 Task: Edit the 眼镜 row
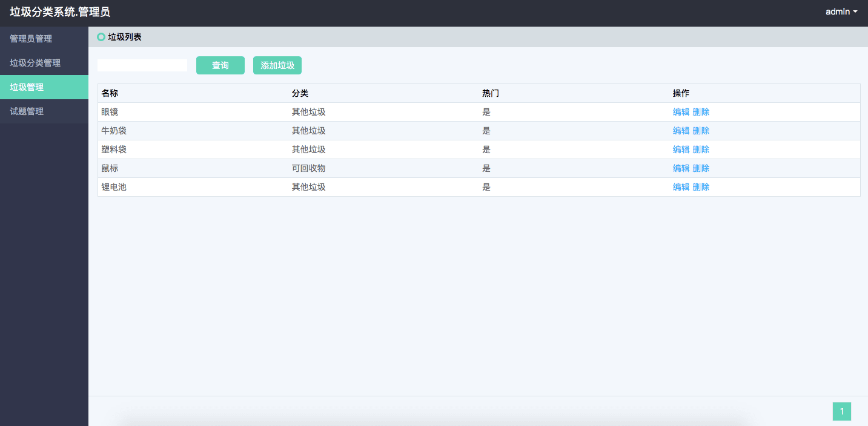click(681, 112)
